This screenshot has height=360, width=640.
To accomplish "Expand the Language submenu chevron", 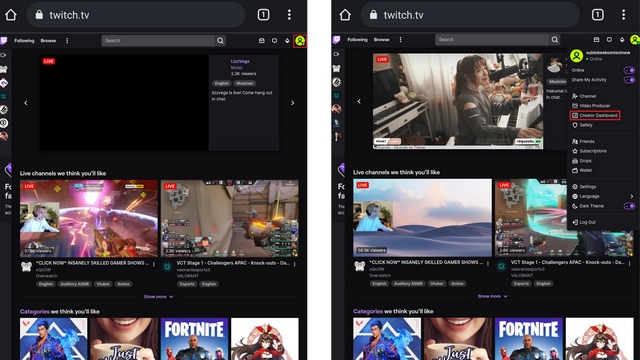I will 632,196.
